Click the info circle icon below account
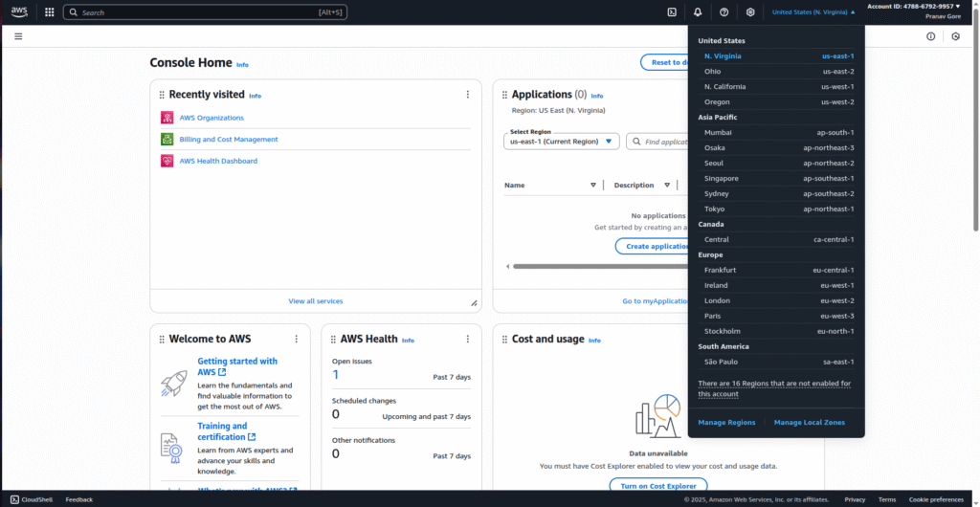 click(x=930, y=36)
